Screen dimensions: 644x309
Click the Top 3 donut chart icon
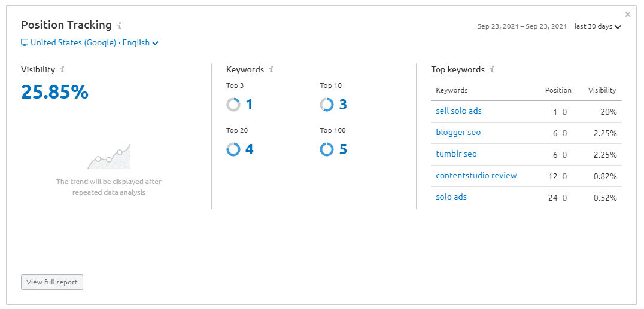233,105
